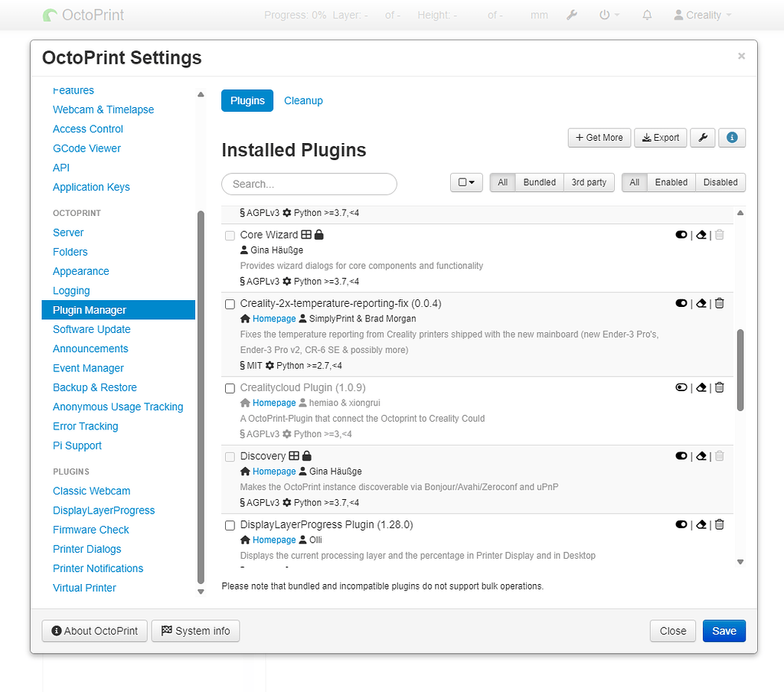Open the Creality user menu in the top bar
The image size is (784, 692).
[x=701, y=15]
